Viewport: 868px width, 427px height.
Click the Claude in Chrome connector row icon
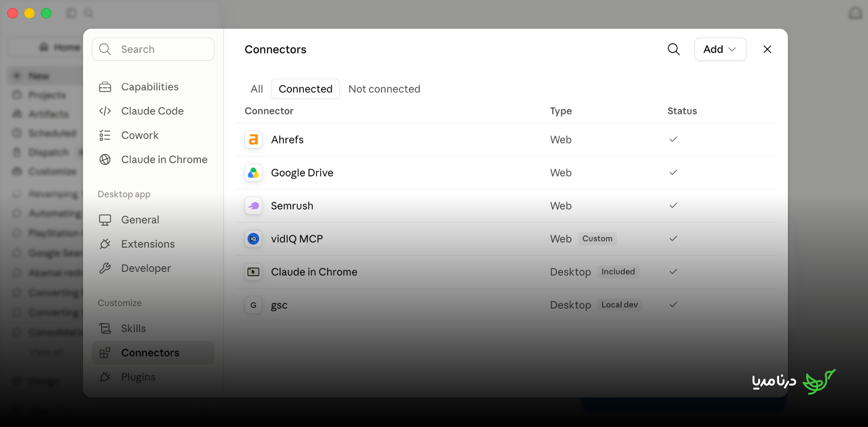[253, 272]
